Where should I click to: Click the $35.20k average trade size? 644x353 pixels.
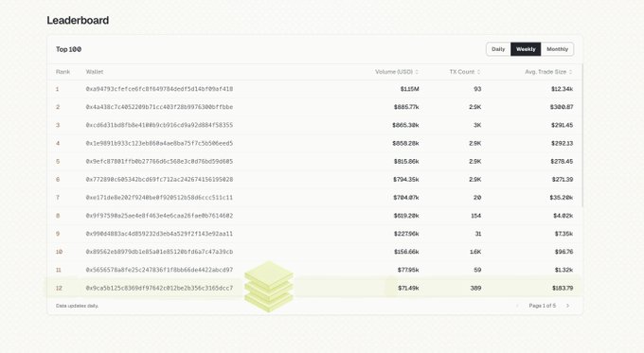[x=562, y=198]
